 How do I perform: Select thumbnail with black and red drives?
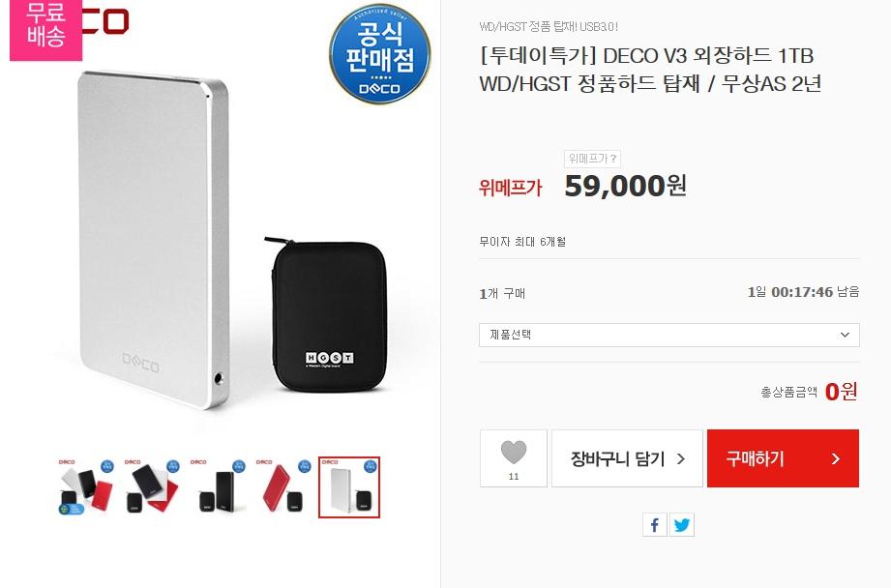click(152, 487)
